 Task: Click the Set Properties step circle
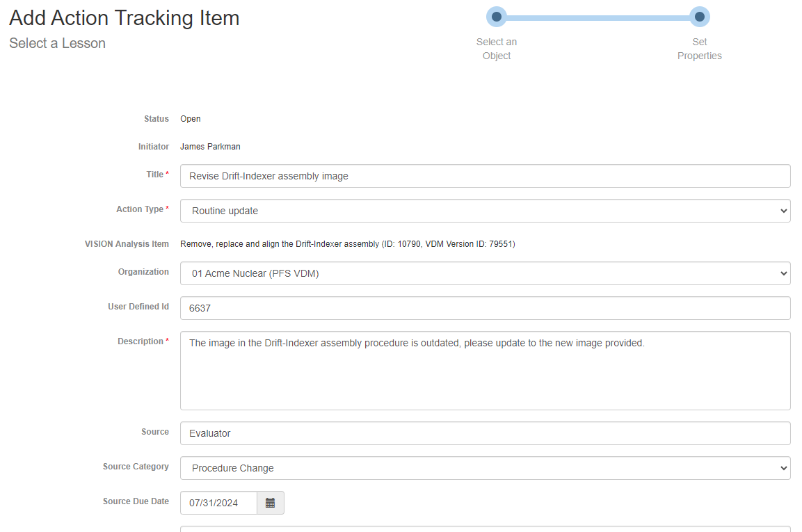point(699,17)
